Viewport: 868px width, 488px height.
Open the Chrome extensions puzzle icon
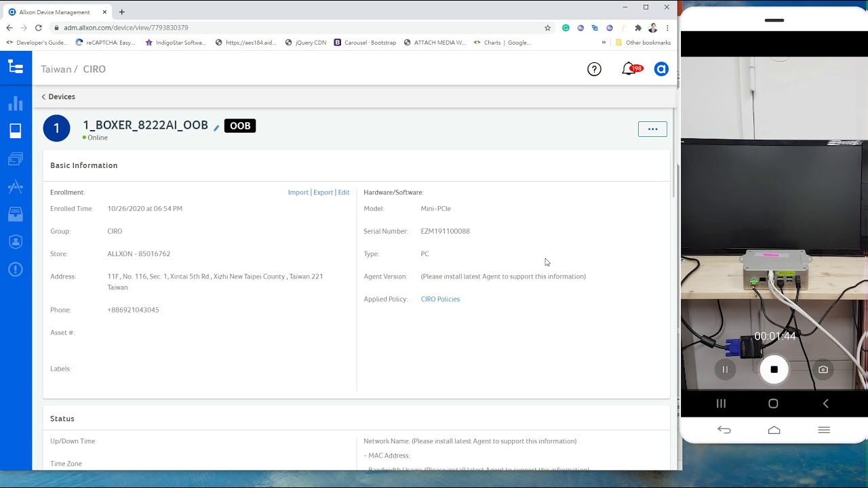pyautogui.click(x=637, y=28)
